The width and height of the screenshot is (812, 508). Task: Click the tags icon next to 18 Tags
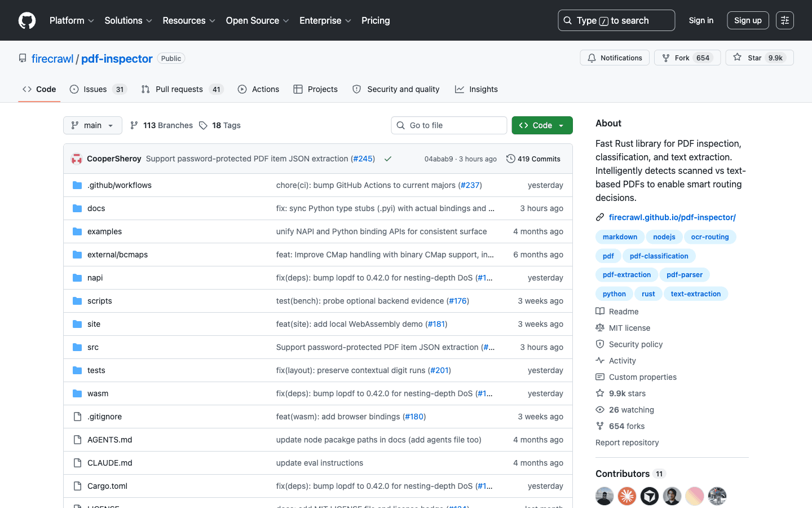point(203,125)
